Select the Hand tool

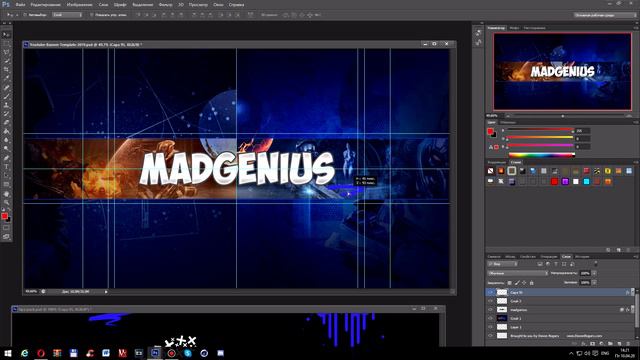point(6,193)
